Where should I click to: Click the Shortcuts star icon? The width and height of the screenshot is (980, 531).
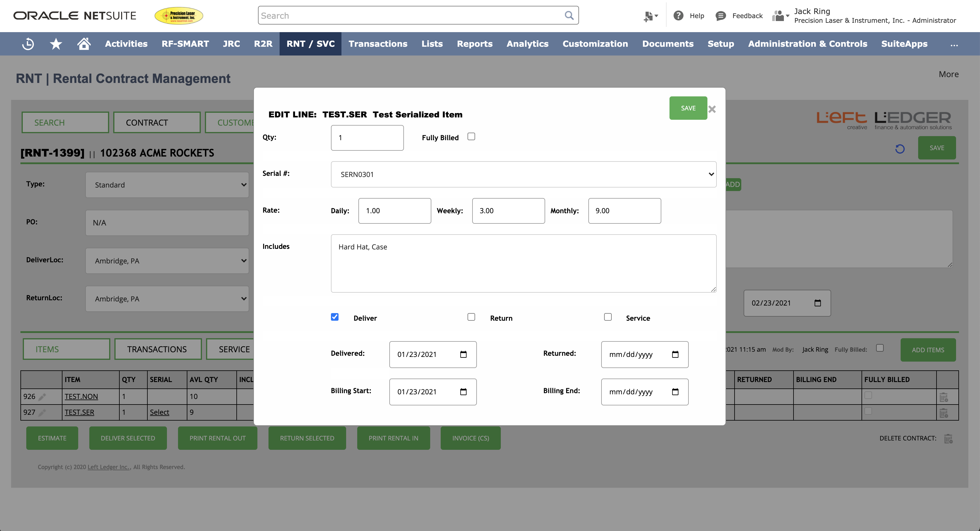click(56, 44)
